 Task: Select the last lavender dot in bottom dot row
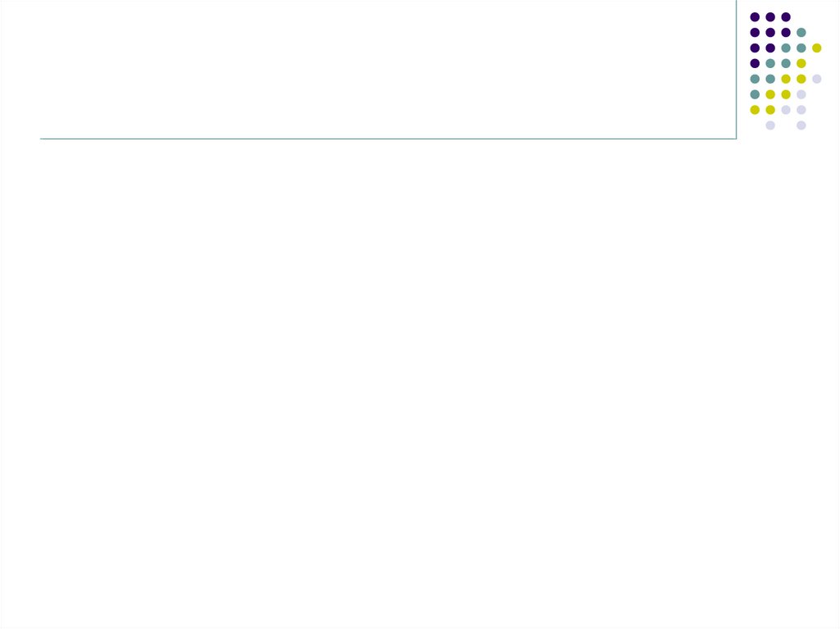801,125
